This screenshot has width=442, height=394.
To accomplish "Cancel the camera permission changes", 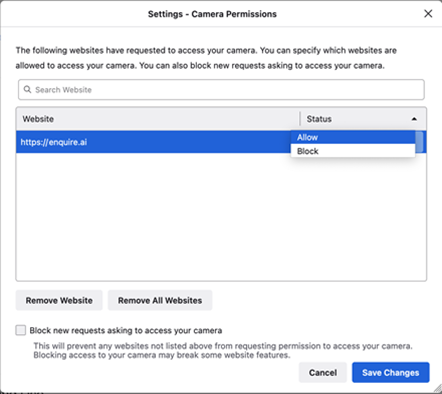I will pyautogui.click(x=323, y=372).
